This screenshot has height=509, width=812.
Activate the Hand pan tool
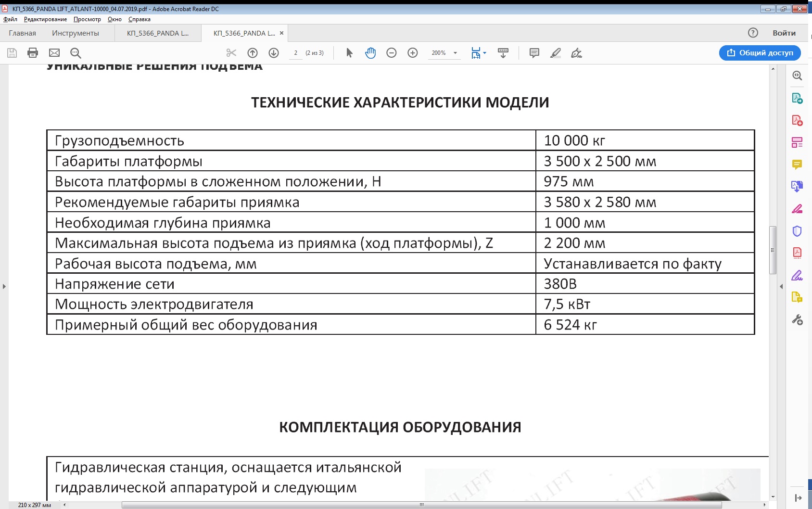pyautogui.click(x=370, y=53)
